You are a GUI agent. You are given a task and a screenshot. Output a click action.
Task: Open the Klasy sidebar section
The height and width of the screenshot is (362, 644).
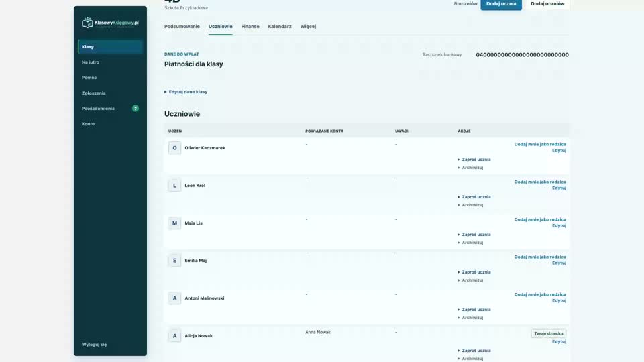click(110, 47)
